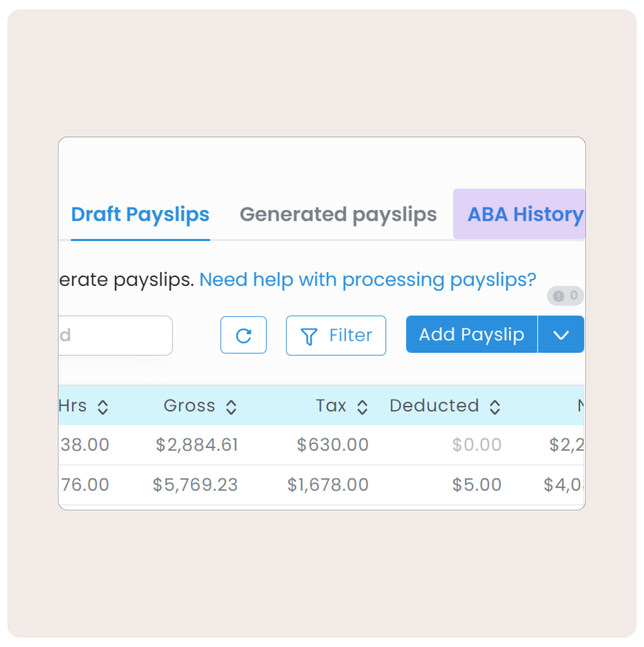Switch to Draft Payslips tab
Screen dimensions: 644x647
pos(140,214)
